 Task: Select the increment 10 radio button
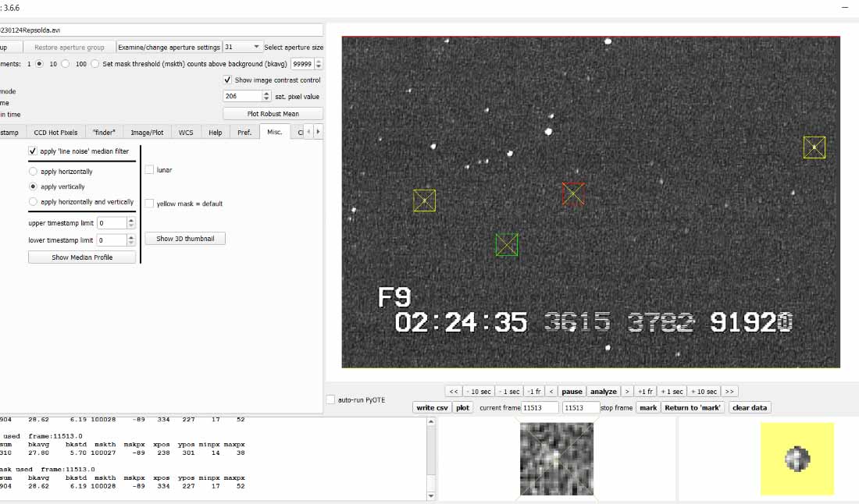(66, 64)
